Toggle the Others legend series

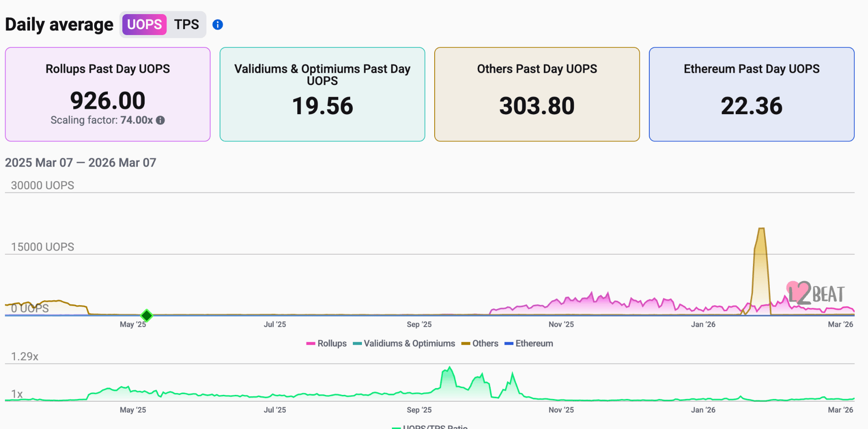[480, 343]
